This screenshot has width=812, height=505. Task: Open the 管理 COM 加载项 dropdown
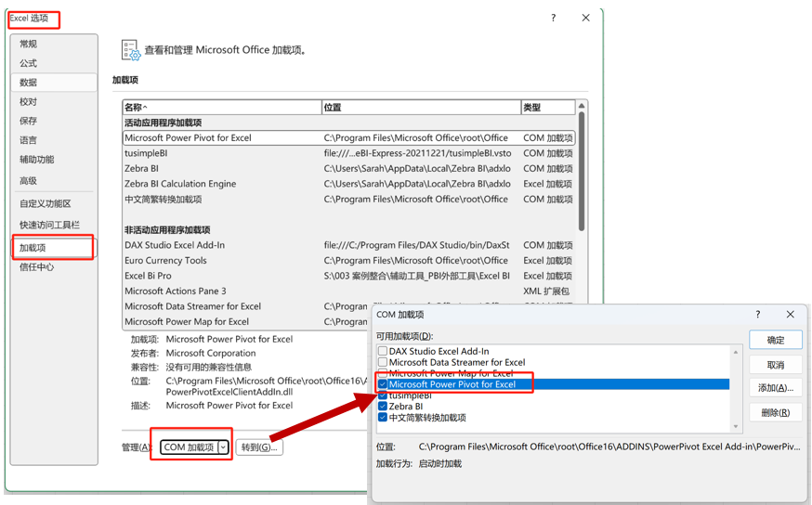pos(195,447)
